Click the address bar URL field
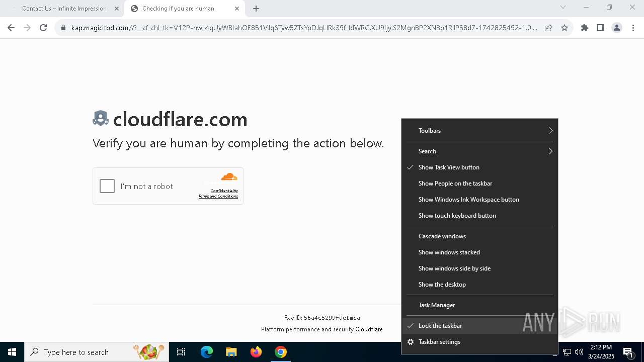Image resolution: width=644 pixels, height=362 pixels. click(304, 28)
